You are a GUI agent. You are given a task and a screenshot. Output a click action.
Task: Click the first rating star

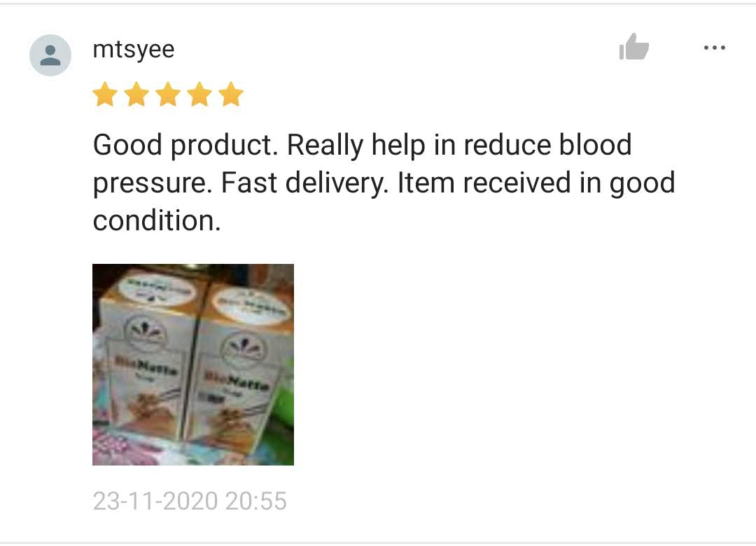click(x=105, y=94)
